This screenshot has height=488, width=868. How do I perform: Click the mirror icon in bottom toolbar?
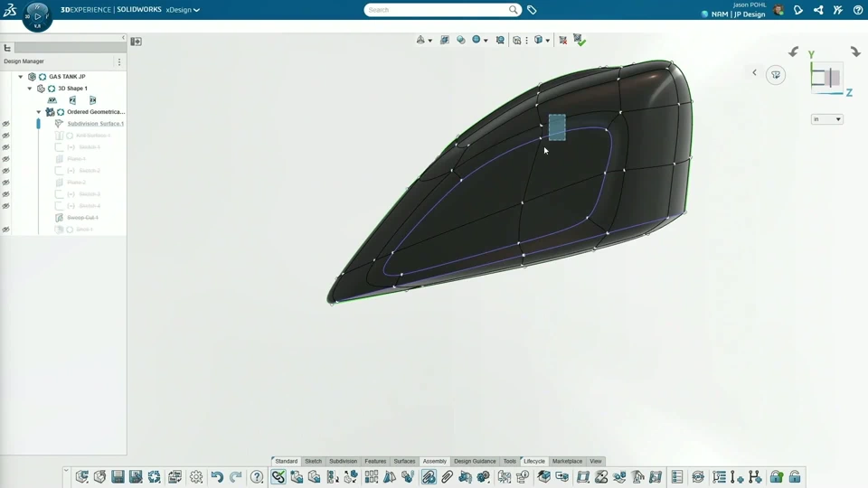(389, 477)
